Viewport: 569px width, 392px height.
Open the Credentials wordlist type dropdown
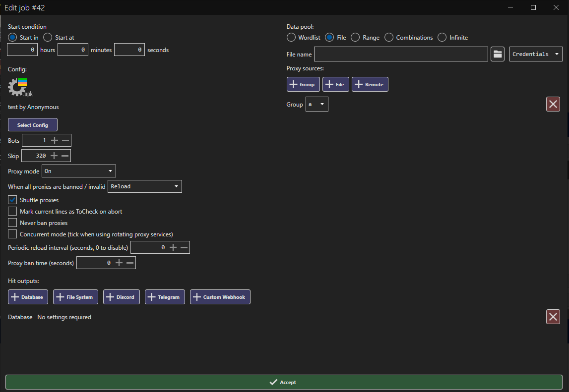coord(536,54)
